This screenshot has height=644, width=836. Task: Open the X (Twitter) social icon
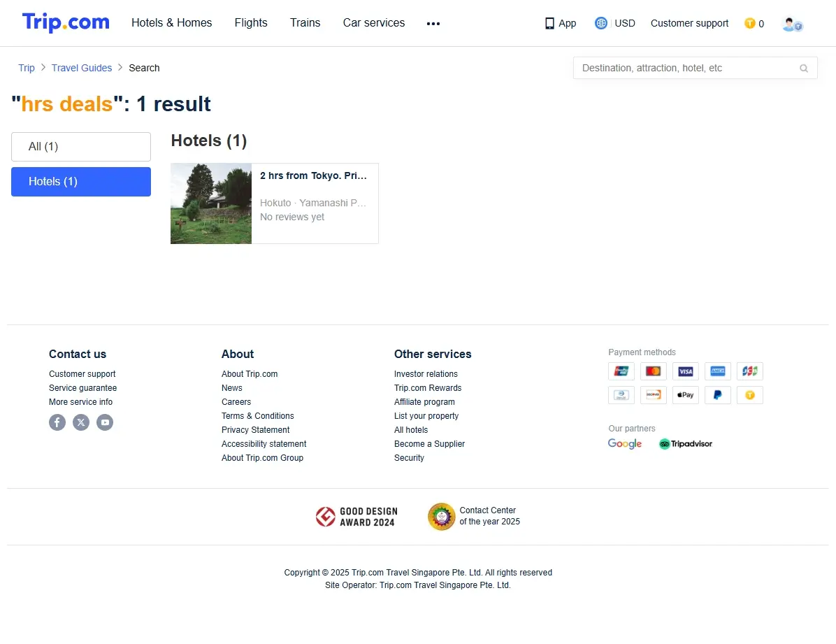(x=81, y=422)
